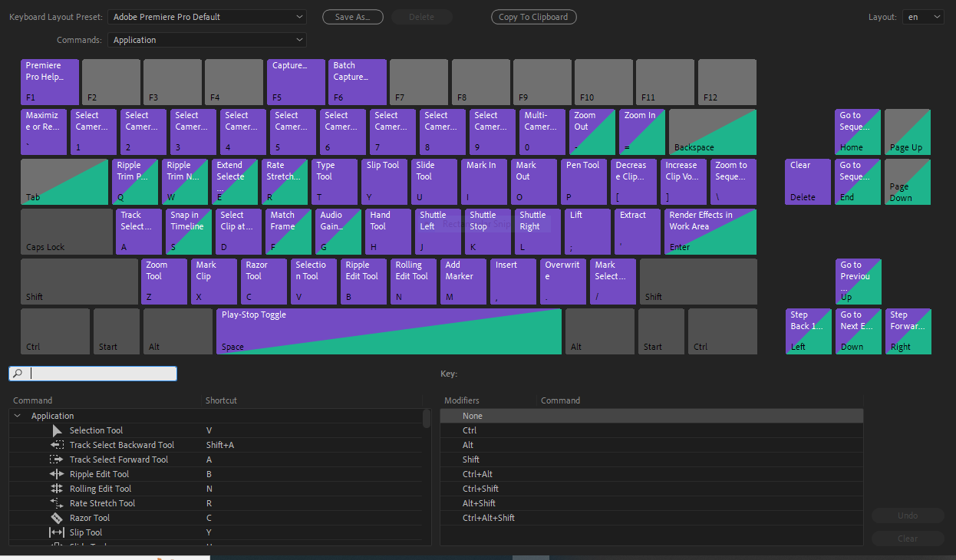956x560 pixels.
Task: Click the Type Tool T key
Action: 335,182
